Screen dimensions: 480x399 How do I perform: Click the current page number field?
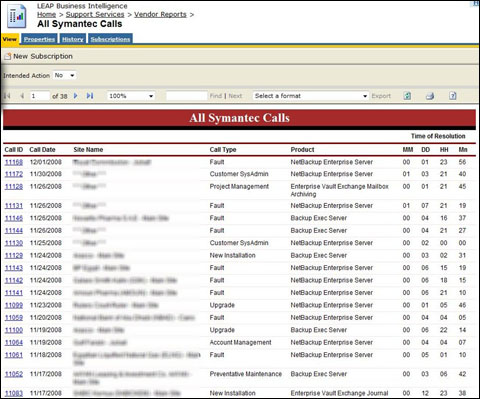40,96
